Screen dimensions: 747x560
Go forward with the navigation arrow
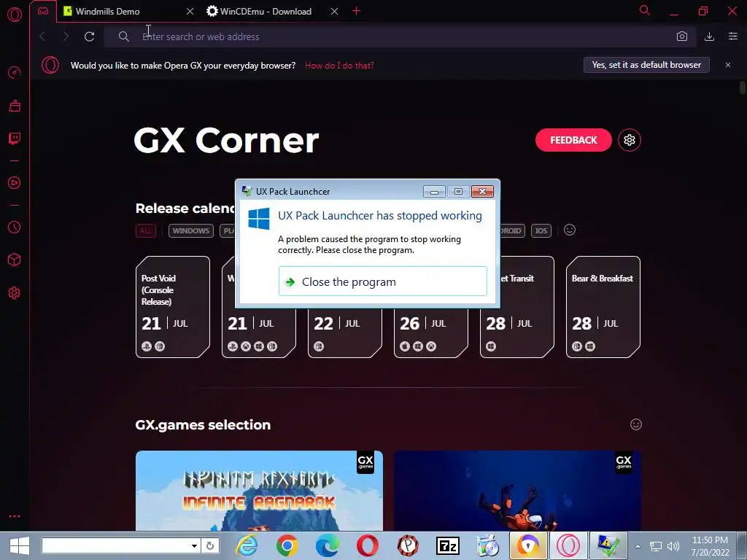[66, 36]
